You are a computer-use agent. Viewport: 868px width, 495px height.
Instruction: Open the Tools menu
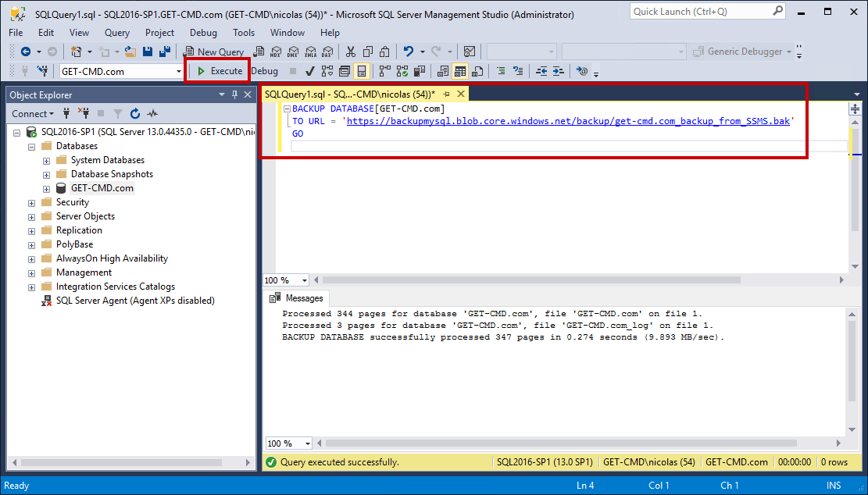pos(244,33)
